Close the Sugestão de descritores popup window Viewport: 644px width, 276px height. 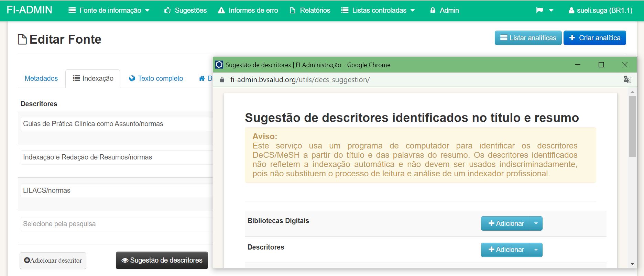(x=625, y=65)
